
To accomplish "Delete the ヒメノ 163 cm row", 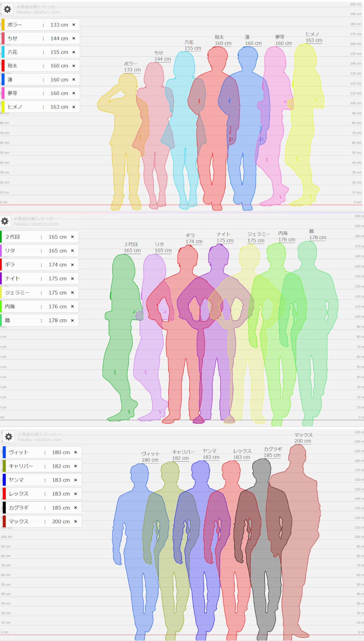I will pos(74,107).
